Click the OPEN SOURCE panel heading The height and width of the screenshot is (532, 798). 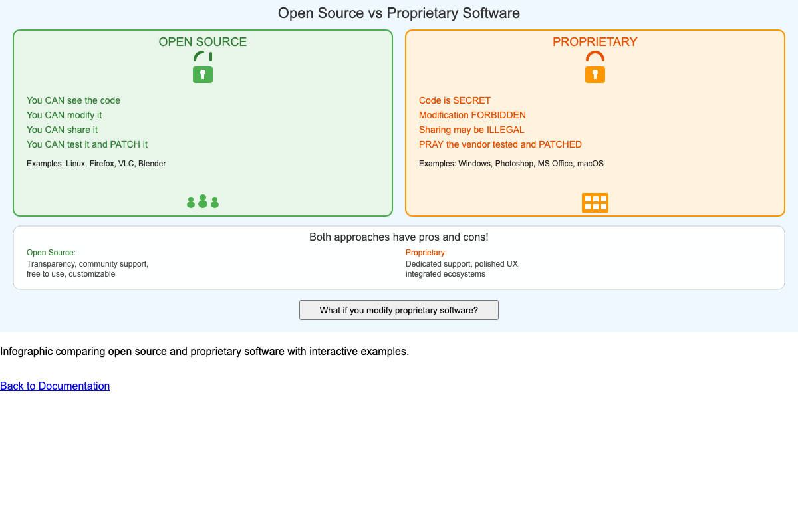203,41
